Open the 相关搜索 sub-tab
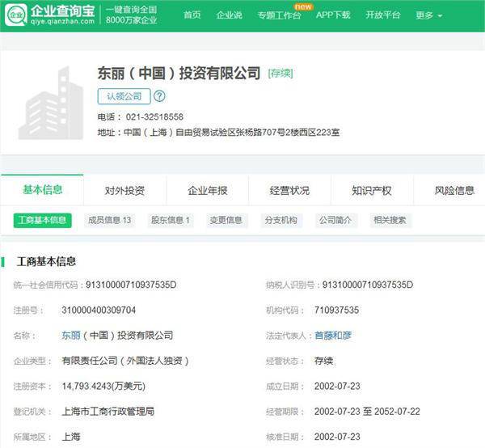 click(390, 220)
